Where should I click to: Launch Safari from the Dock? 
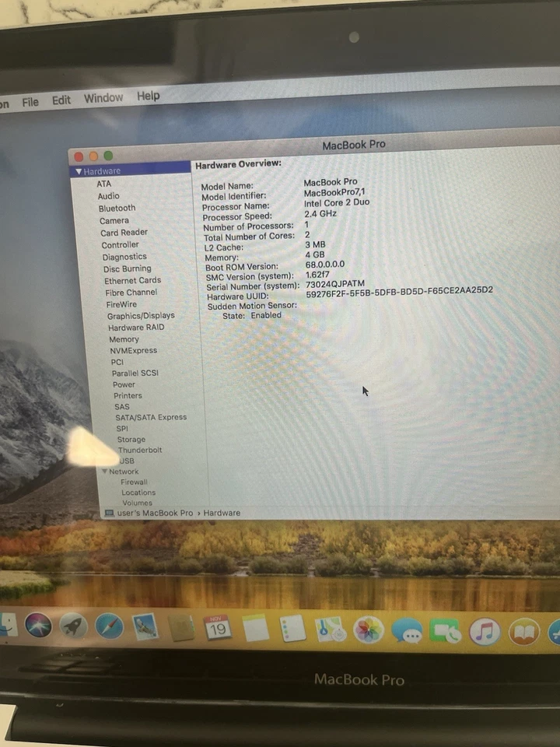click(x=109, y=626)
